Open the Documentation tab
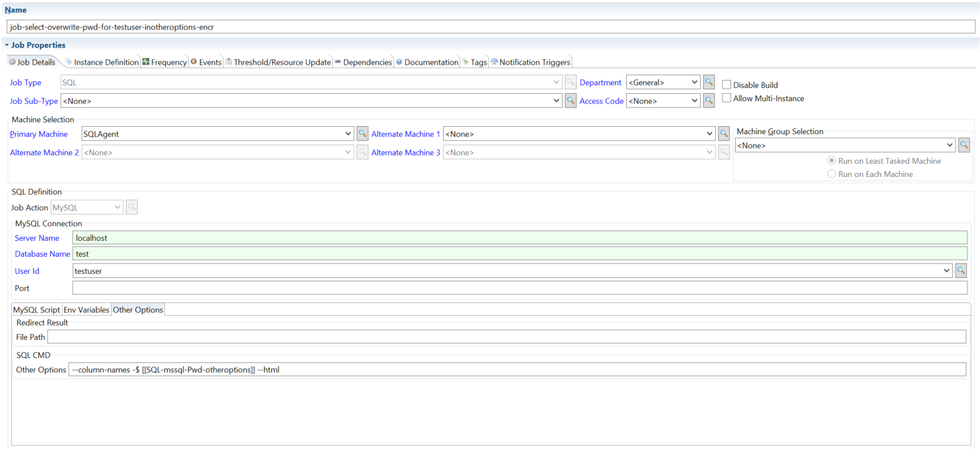 pos(427,62)
